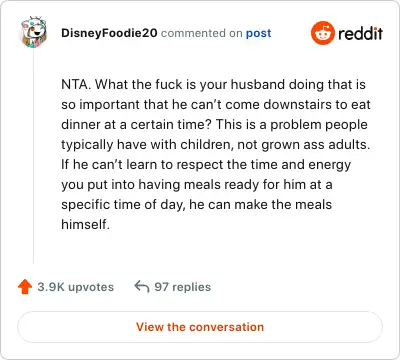Viewport: 400px width, 360px height.
Task: Click the line starting 'If he can't learn'
Action: click(206, 165)
